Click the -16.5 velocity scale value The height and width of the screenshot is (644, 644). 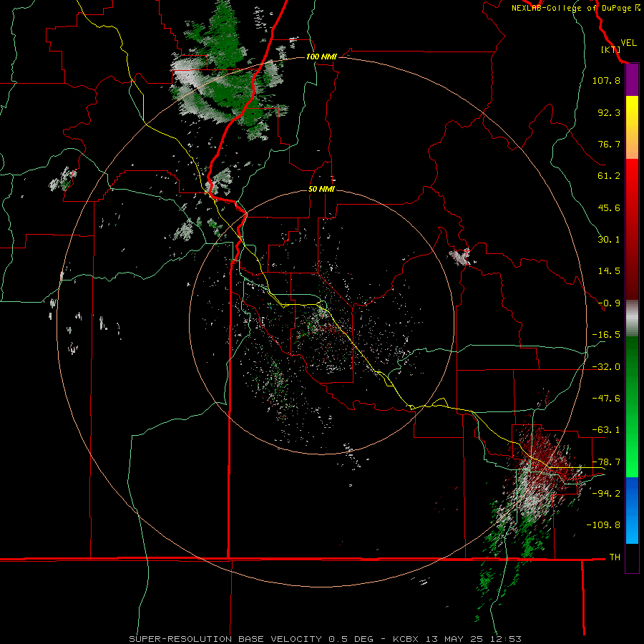[x=606, y=335]
